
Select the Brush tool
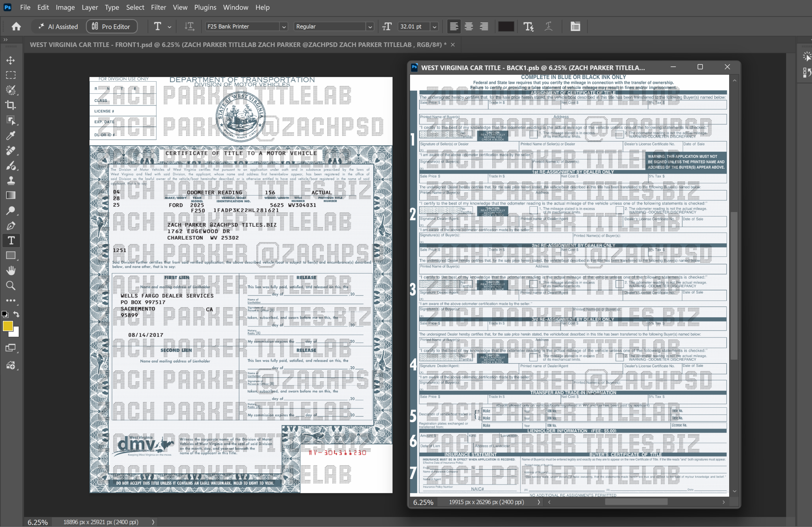10,166
